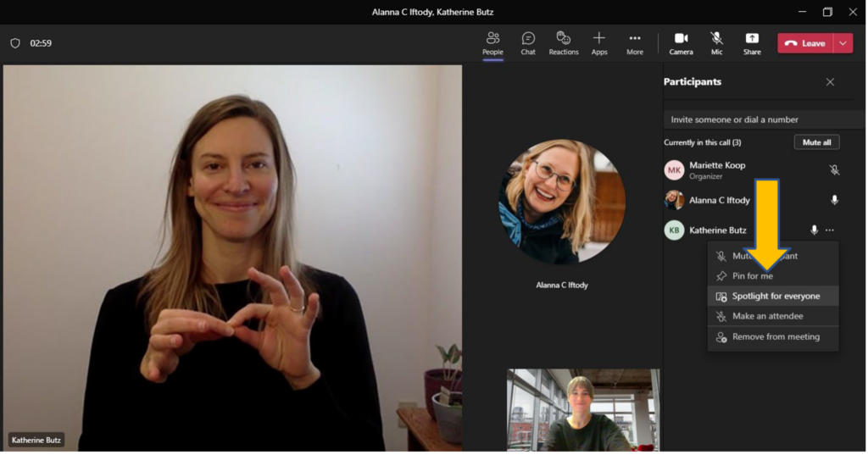Open the People panel in toolbar
Viewport: 868px width, 455px height.
click(492, 43)
